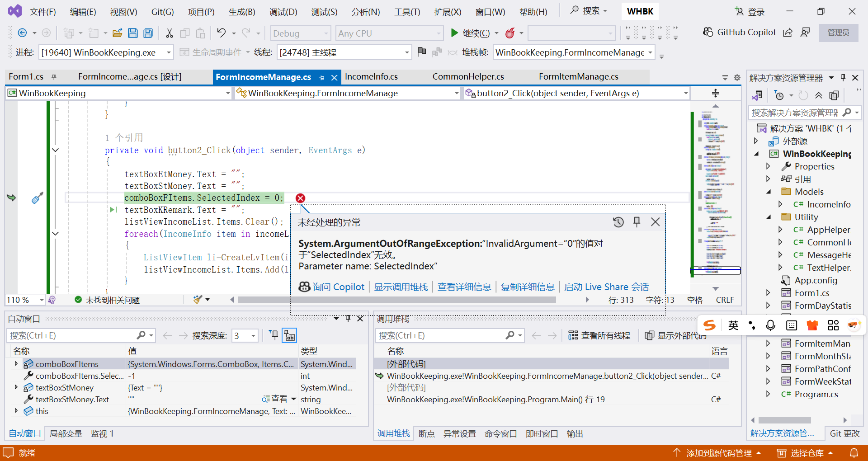Click the Sogou input method S icon
Screen dimensions: 868x461
click(710, 325)
